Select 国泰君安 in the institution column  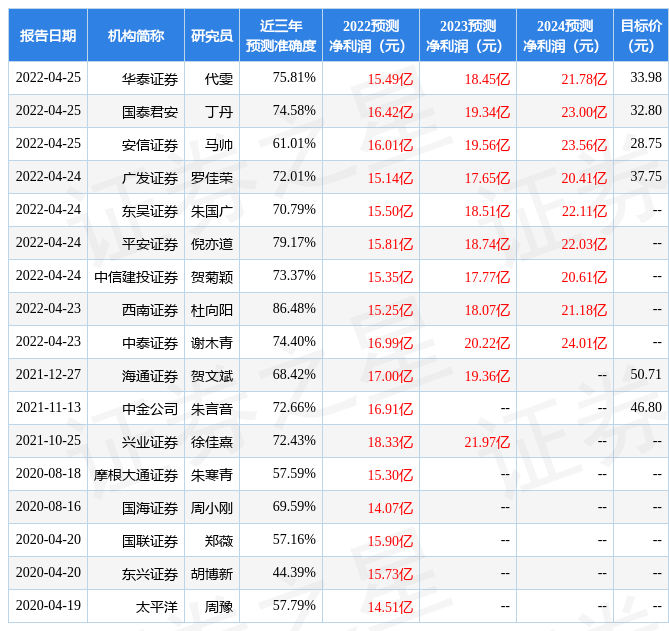150,111
